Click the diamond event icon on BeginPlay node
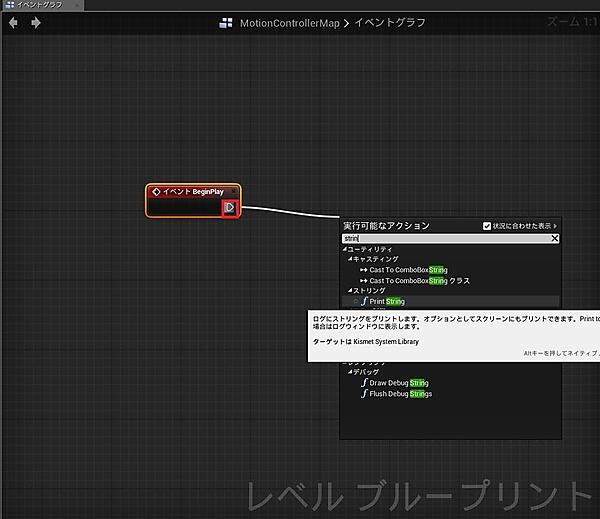This screenshot has width=600, height=519. [156, 191]
